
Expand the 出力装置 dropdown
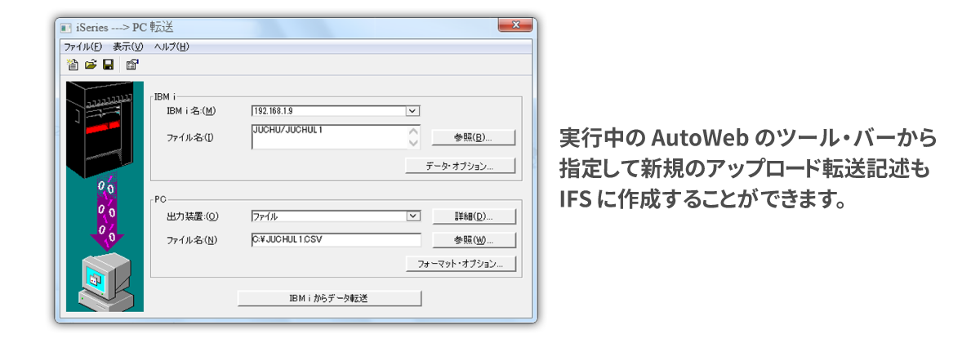[413, 216]
